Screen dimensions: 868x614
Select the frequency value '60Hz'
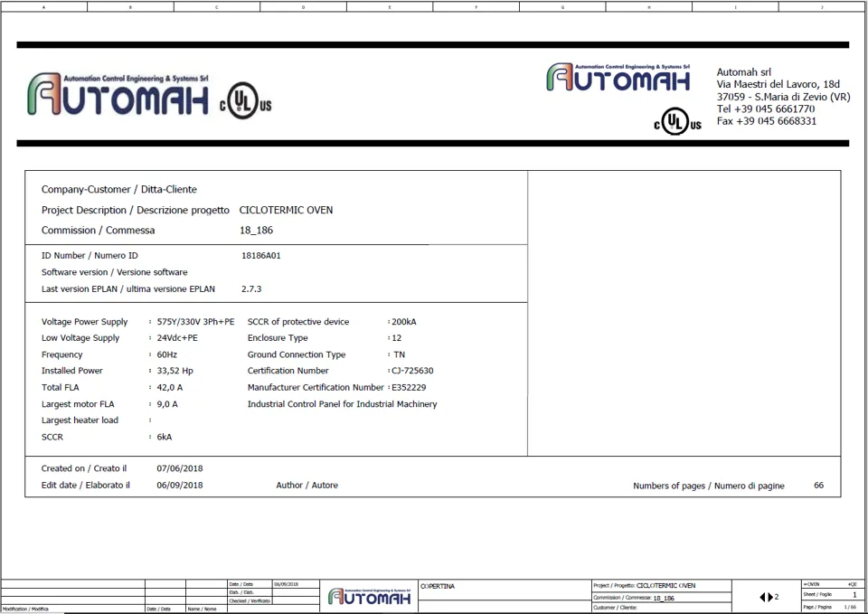(166, 354)
